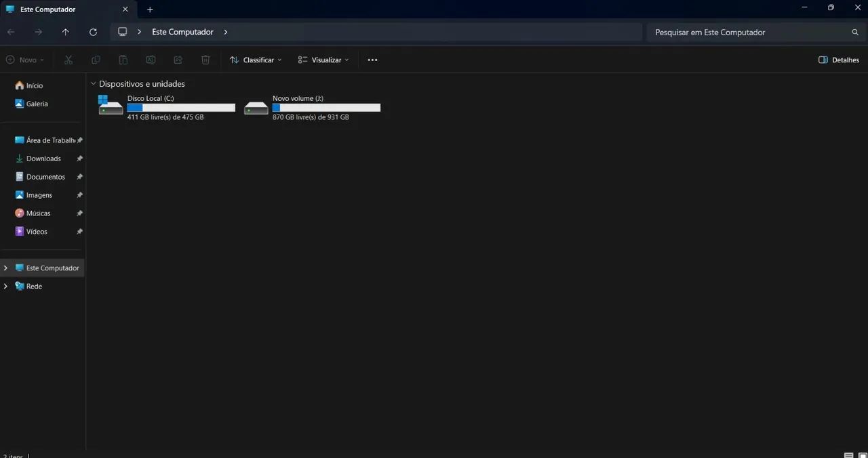Add a new tab with plus button

tap(150, 9)
